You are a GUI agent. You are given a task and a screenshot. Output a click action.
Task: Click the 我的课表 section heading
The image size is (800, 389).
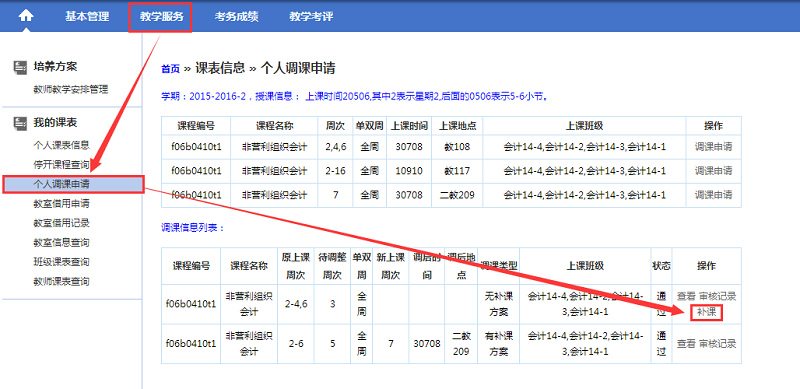tap(55, 123)
